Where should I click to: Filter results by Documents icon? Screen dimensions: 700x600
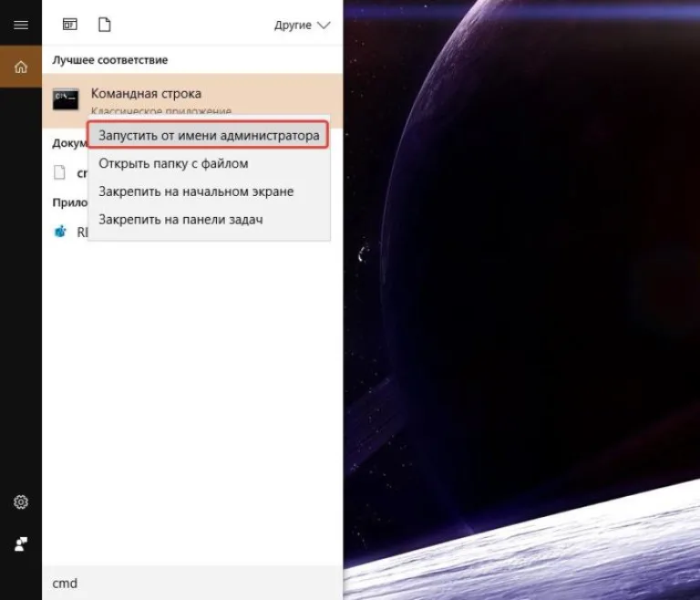coord(105,25)
